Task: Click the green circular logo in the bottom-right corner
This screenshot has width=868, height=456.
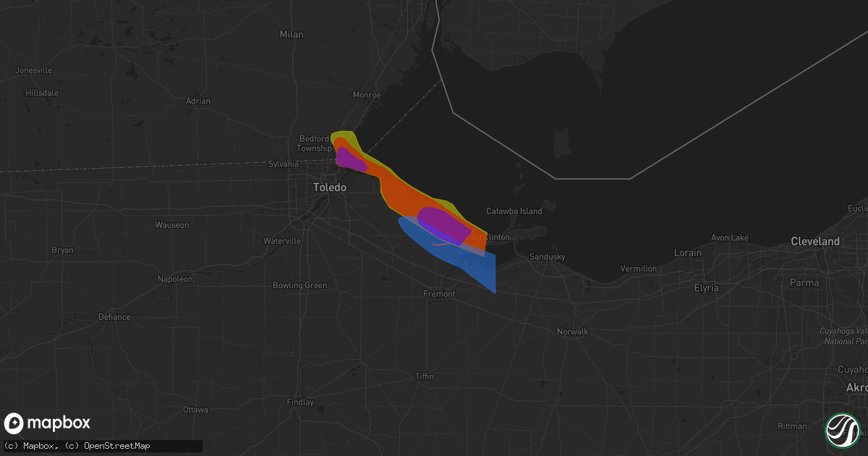Action: (842, 429)
